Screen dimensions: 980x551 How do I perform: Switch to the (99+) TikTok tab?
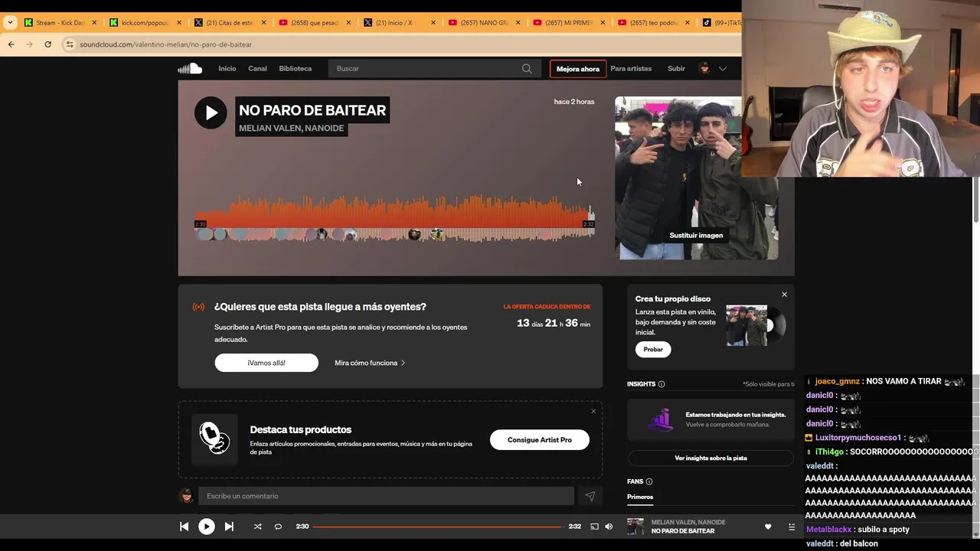point(720,23)
